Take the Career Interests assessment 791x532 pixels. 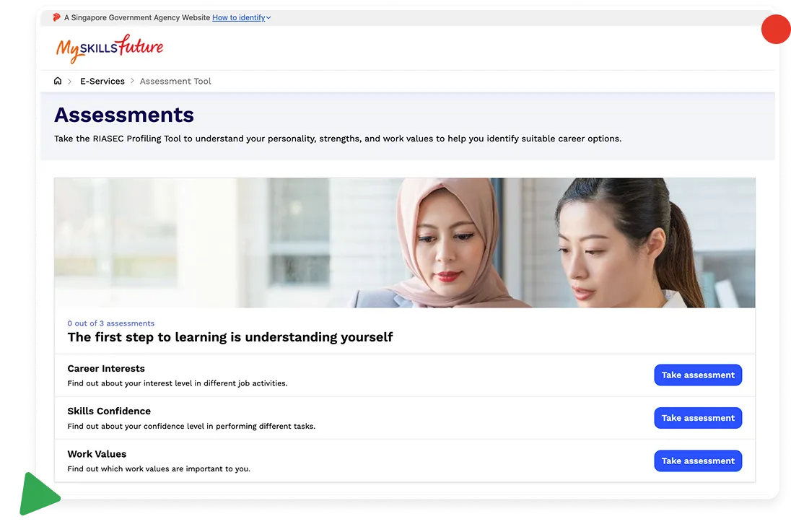[698, 375]
